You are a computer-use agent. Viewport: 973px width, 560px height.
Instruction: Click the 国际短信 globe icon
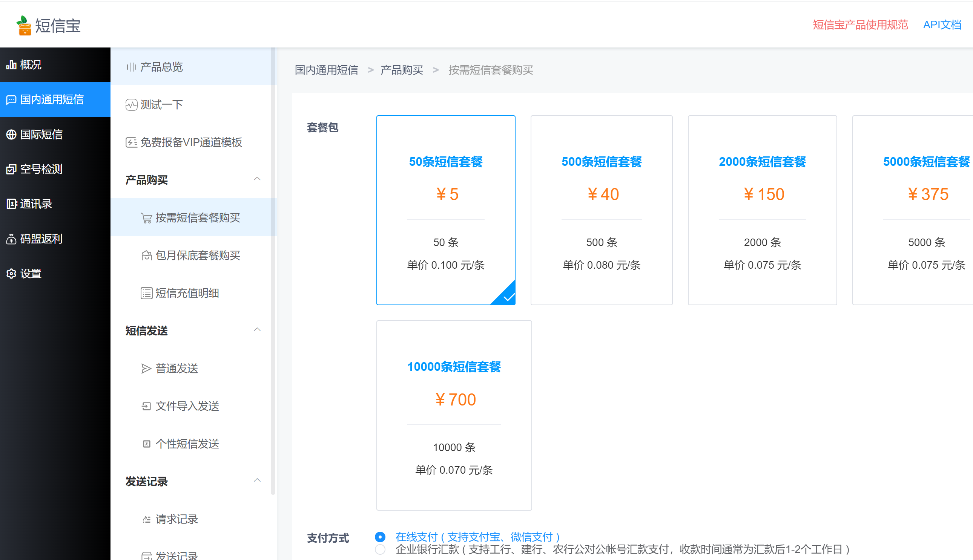pyautogui.click(x=11, y=134)
